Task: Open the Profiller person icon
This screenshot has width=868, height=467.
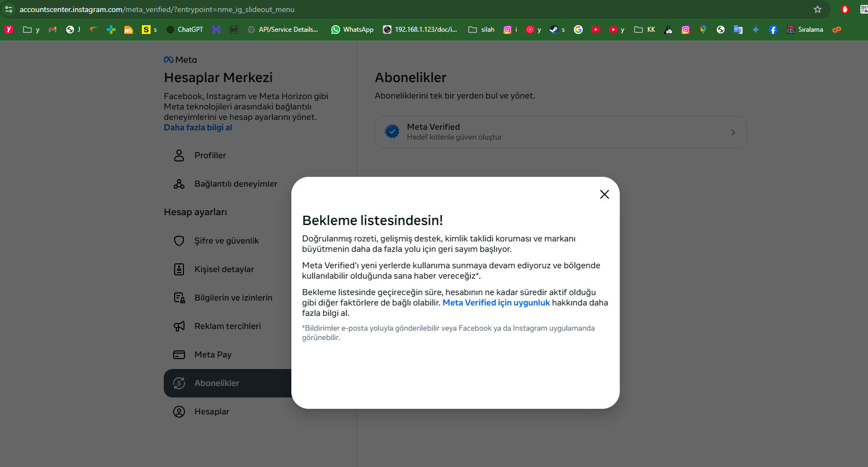Action: [179, 155]
